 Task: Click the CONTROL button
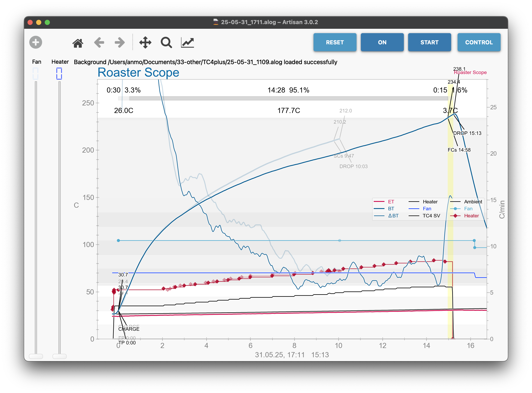479,42
